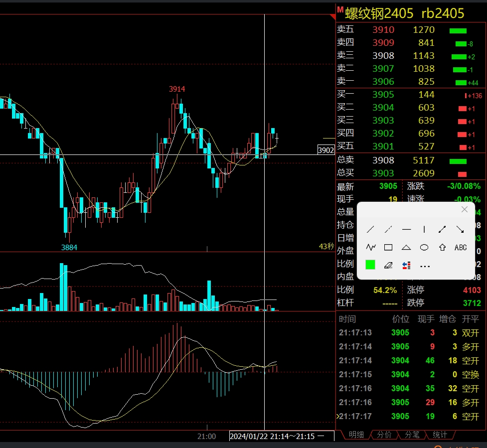Click the 开平 column header in trade list
The image size is (487, 448).
pos(470,319)
